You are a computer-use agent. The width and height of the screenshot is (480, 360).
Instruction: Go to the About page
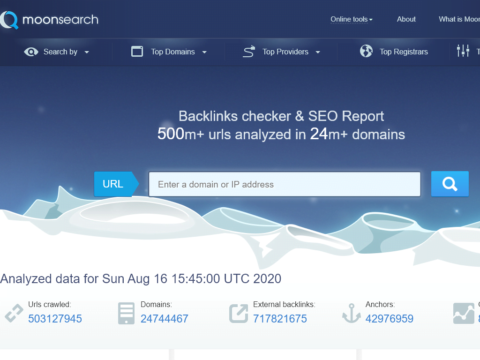tap(406, 19)
